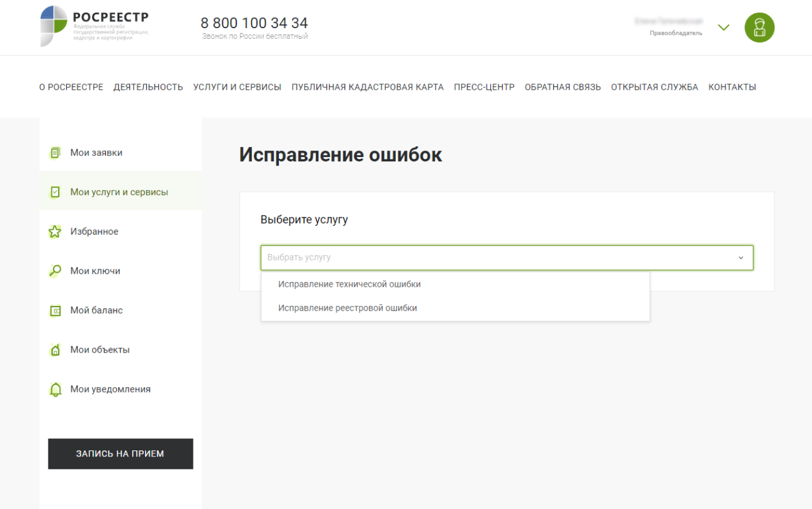Open the green user profile avatar

[x=759, y=27]
